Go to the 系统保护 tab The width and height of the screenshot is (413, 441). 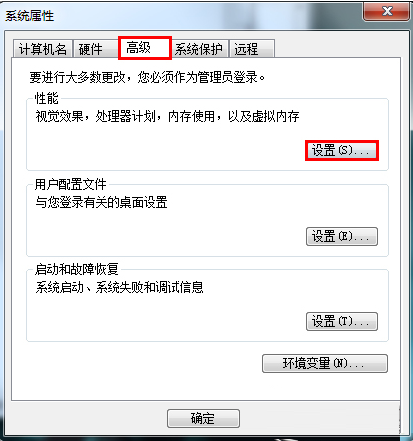199,49
